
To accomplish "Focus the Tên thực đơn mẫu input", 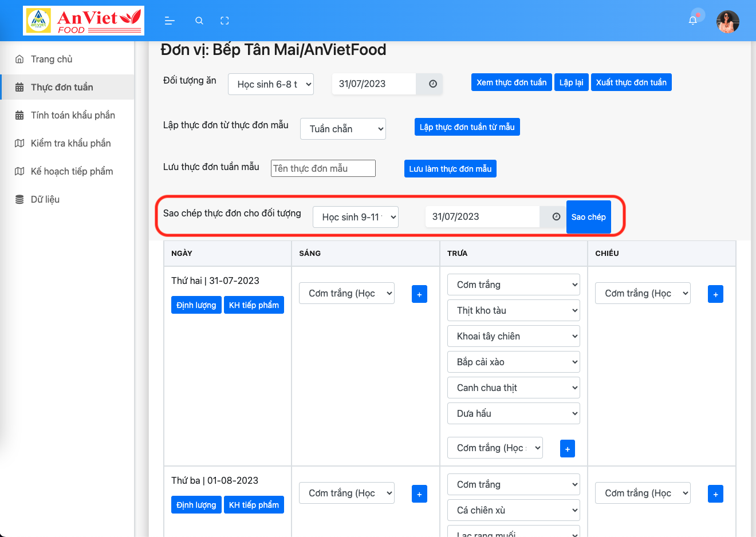I will tap(323, 168).
